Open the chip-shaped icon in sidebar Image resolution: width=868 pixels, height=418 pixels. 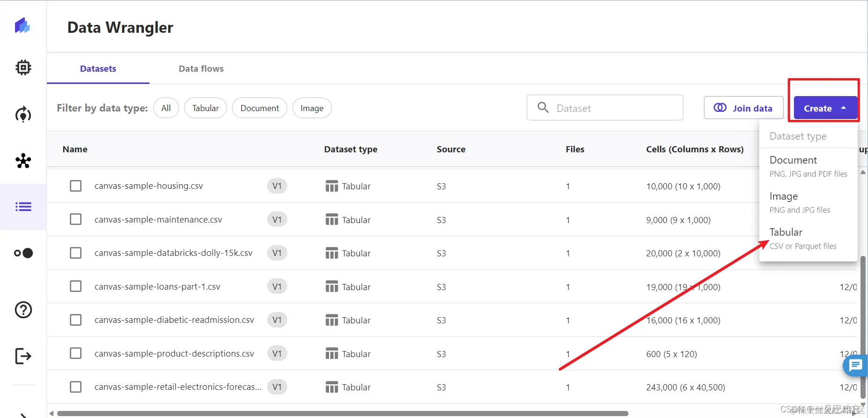[23, 67]
